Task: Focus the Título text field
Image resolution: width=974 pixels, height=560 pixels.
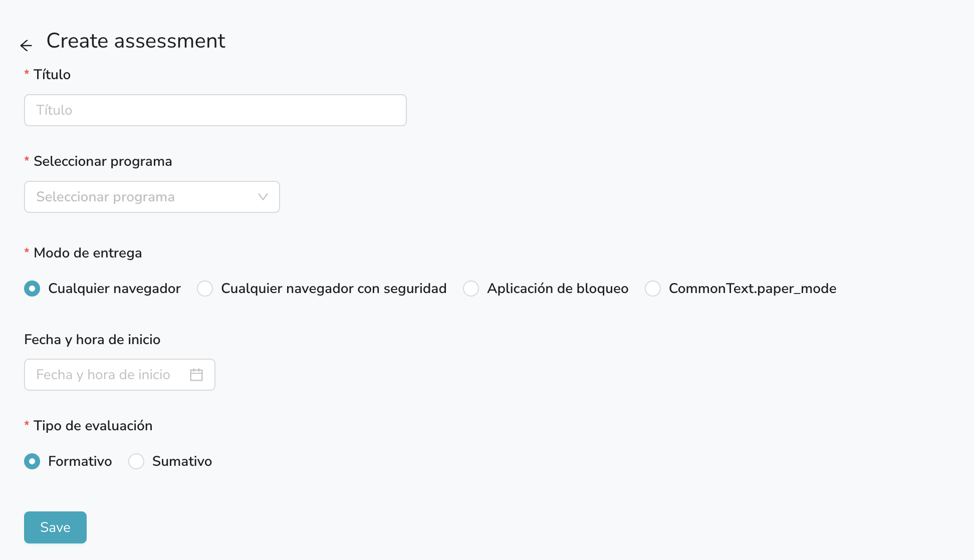Action: pos(215,110)
